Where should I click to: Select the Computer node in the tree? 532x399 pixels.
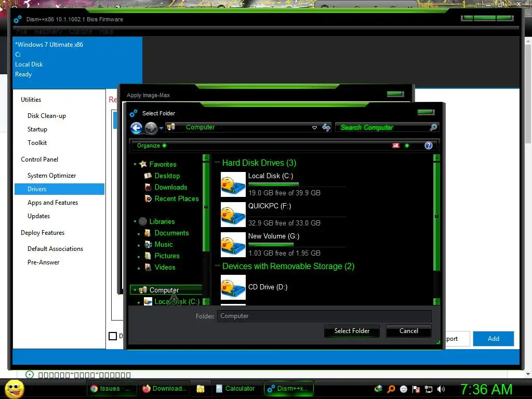click(166, 290)
